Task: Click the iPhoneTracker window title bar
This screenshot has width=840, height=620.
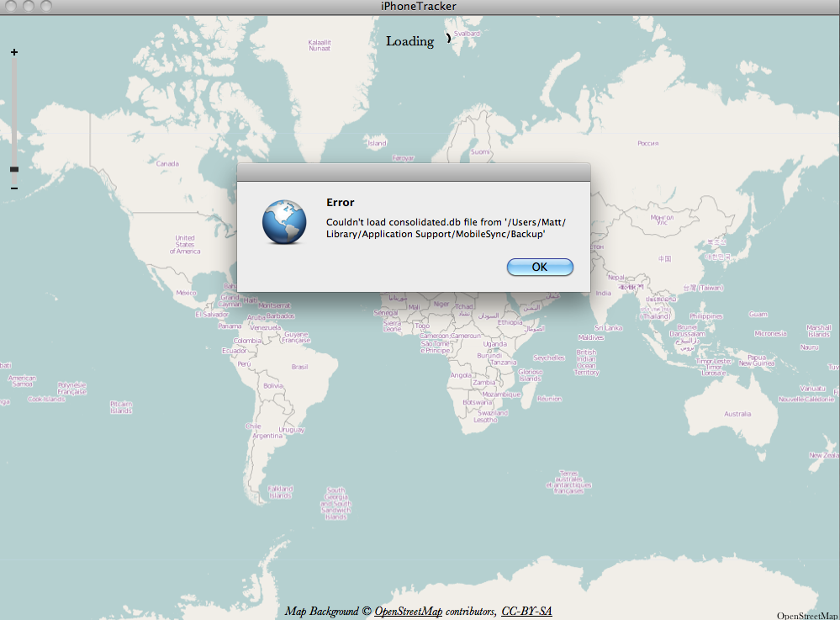Action: pyautogui.click(x=420, y=7)
